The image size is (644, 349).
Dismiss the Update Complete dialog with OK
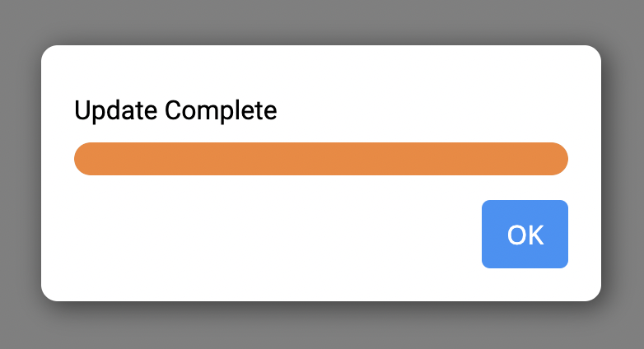click(x=525, y=235)
